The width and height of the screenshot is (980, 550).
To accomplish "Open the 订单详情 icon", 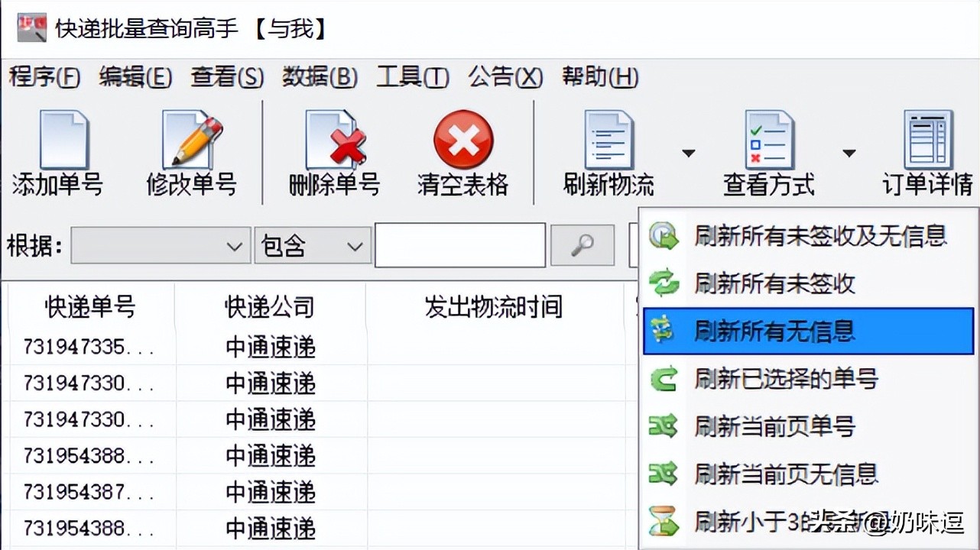I will pos(928,140).
